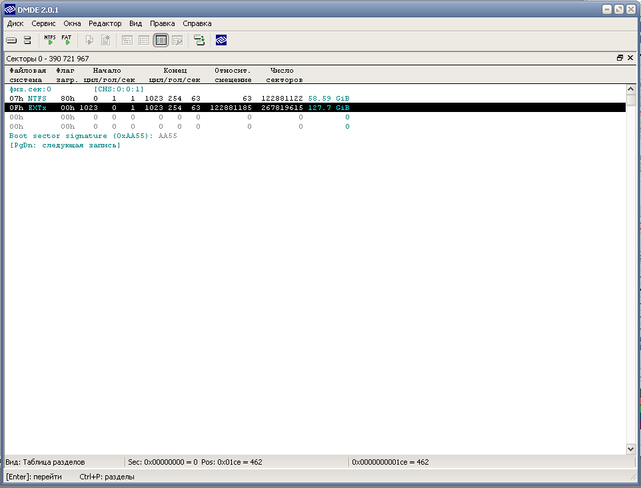
Task: Click the Секторы 0 - 390 721 967 title
Action: [x=47, y=58]
